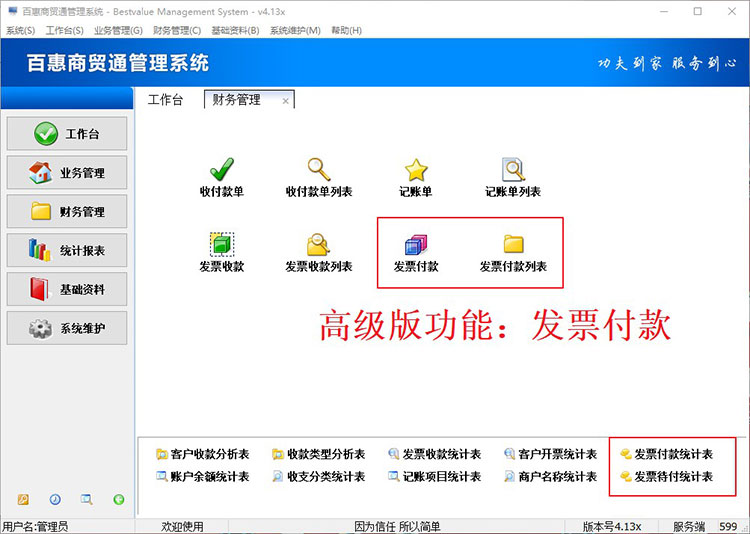Minimize the Bestvalue Management System window

click(664, 11)
